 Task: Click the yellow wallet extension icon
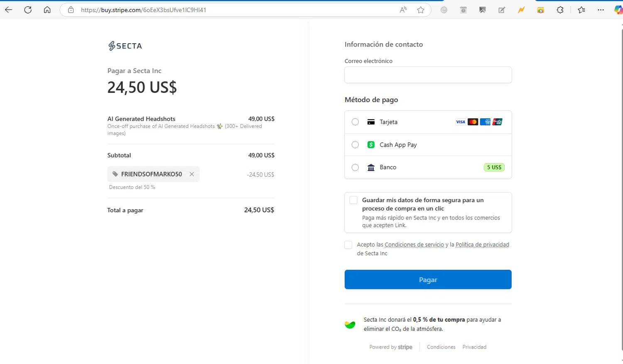coord(540,10)
